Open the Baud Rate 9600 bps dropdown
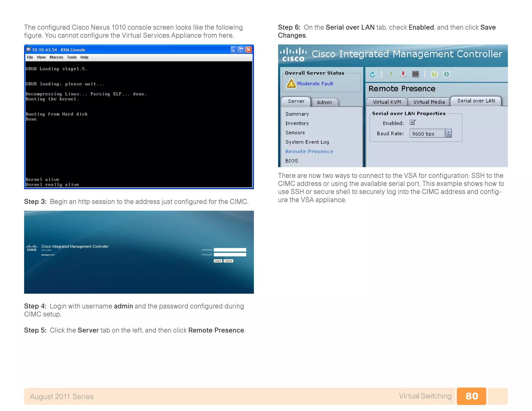 (x=427, y=134)
